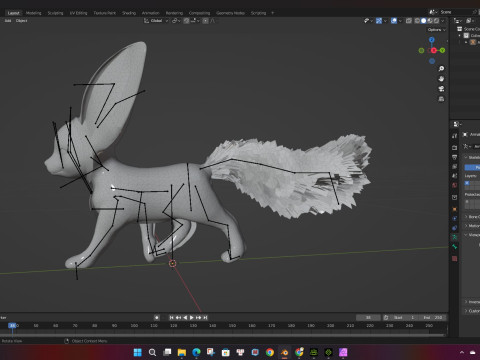This screenshot has height=360, width=480.
Task: Jump to the animation start frame
Action: tap(171, 318)
